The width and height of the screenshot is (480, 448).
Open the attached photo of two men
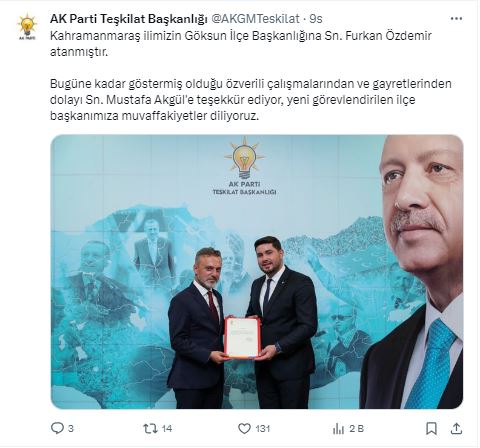click(x=257, y=272)
